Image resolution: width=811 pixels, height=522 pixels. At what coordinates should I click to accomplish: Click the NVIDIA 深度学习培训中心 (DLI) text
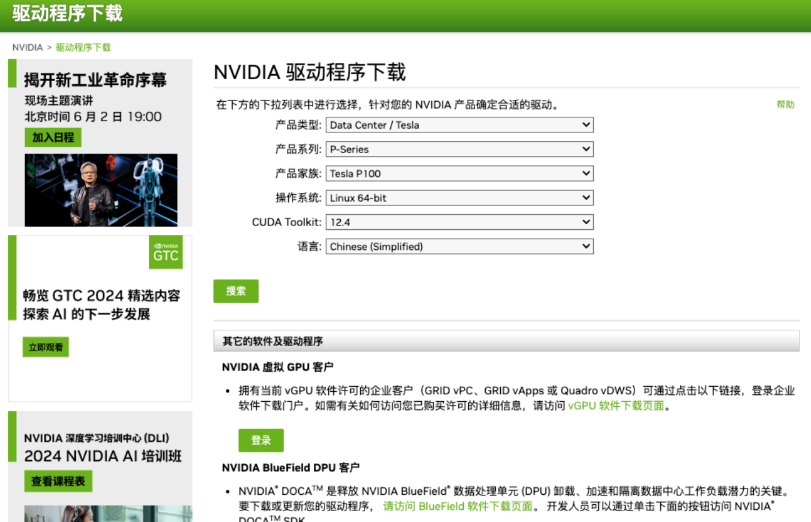[97, 438]
